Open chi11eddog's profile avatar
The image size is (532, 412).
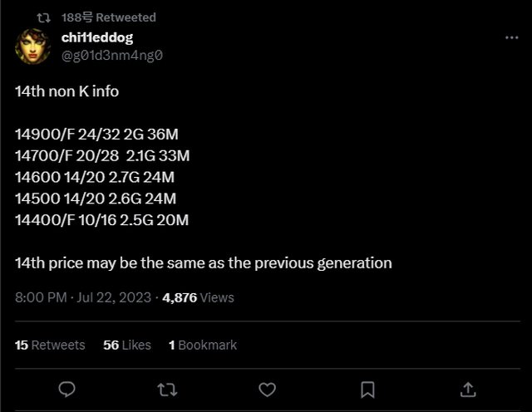(x=32, y=46)
